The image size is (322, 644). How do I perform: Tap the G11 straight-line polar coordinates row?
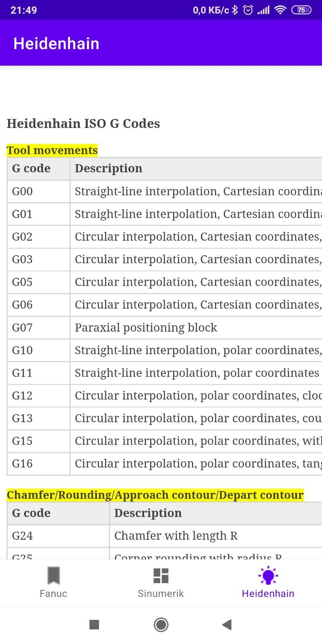[x=165, y=373]
